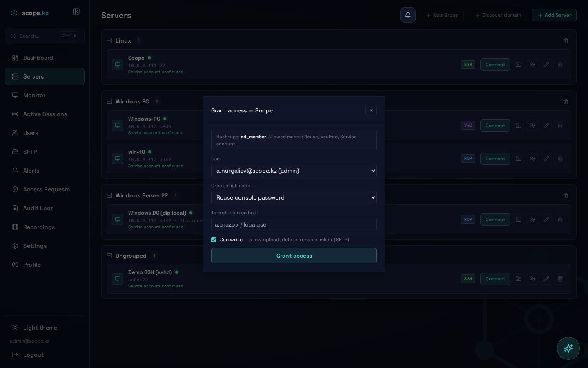Image resolution: width=588 pixels, height=368 pixels.
Task: Close the Grant access dialog
Action: coord(371,110)
